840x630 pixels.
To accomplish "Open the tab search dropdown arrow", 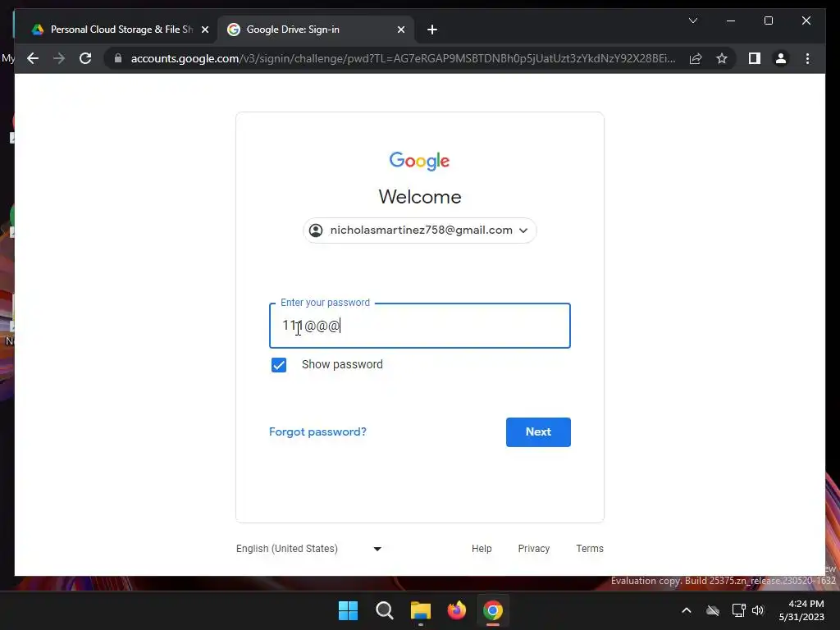I will [x=692, y=21].
